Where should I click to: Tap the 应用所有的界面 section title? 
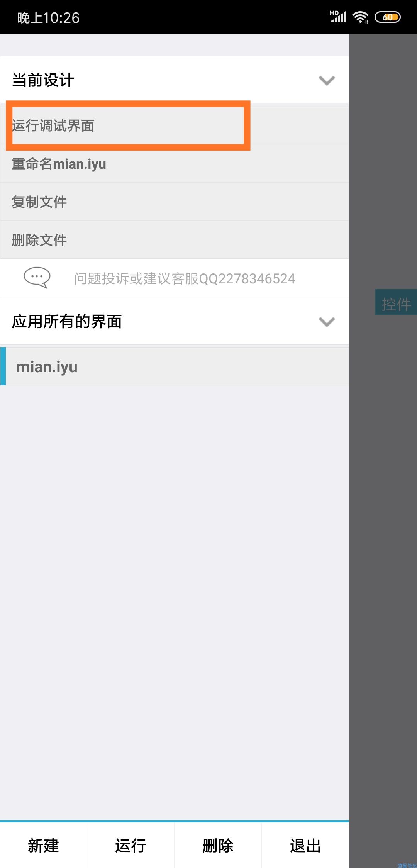coord(67,321)
